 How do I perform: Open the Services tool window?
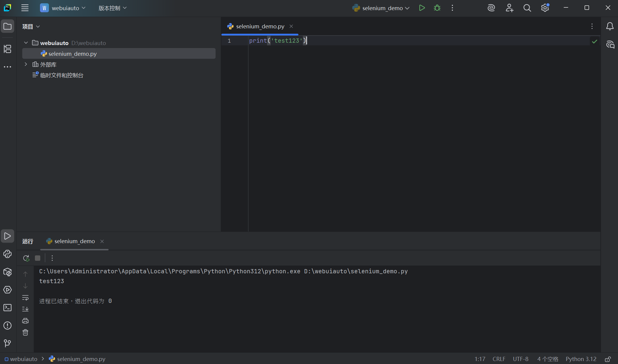click(7, 290)
